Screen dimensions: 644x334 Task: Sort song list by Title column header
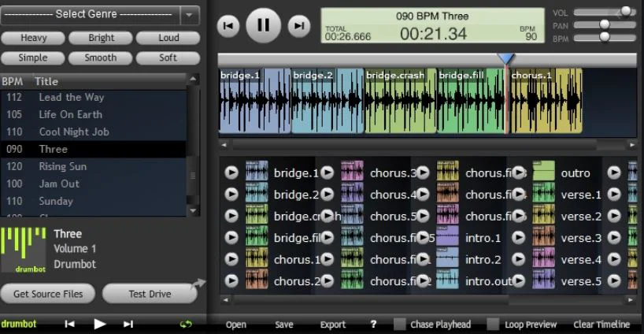[46, 81]
